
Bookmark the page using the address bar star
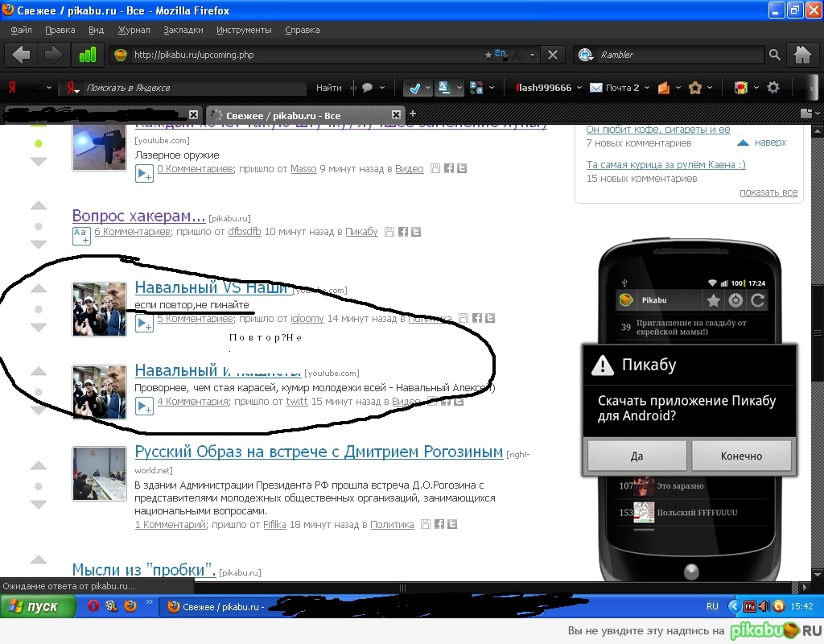488,55
